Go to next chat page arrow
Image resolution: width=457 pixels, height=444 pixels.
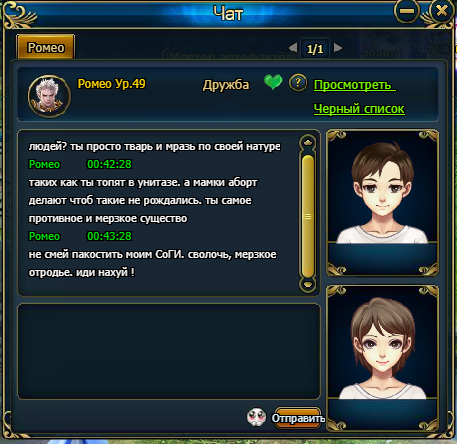(x=338, y=48)
